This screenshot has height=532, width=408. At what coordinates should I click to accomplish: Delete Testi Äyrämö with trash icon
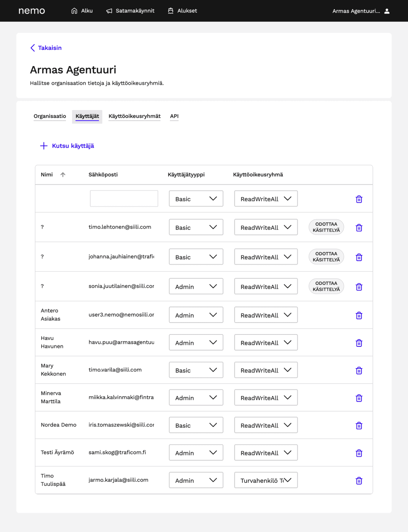[359, 453]
